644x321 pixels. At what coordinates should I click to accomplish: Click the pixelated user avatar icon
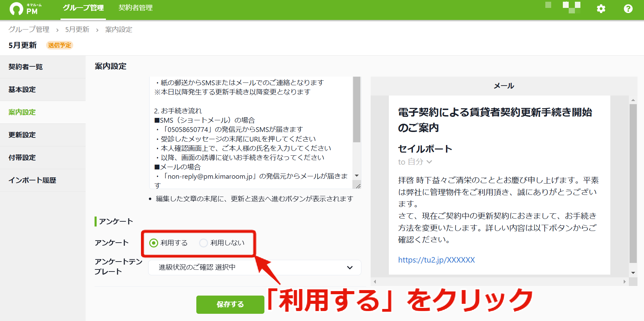(x=571, y=8)
